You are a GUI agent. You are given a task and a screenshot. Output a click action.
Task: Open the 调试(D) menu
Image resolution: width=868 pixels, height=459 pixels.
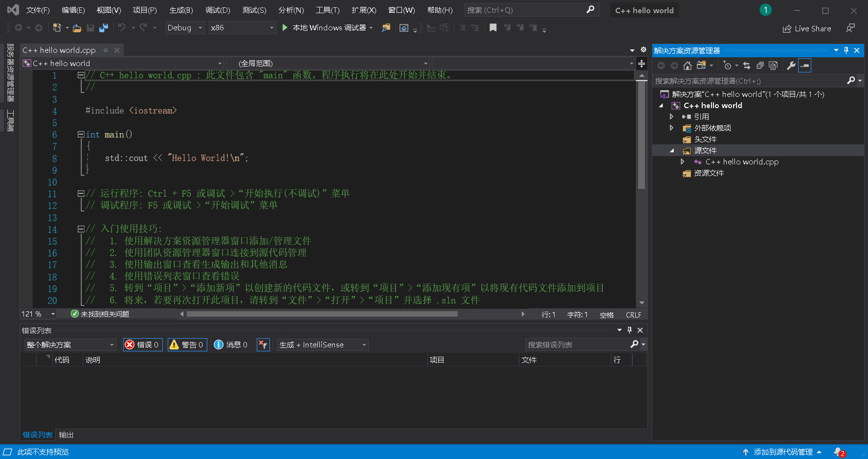click(218, 10)
